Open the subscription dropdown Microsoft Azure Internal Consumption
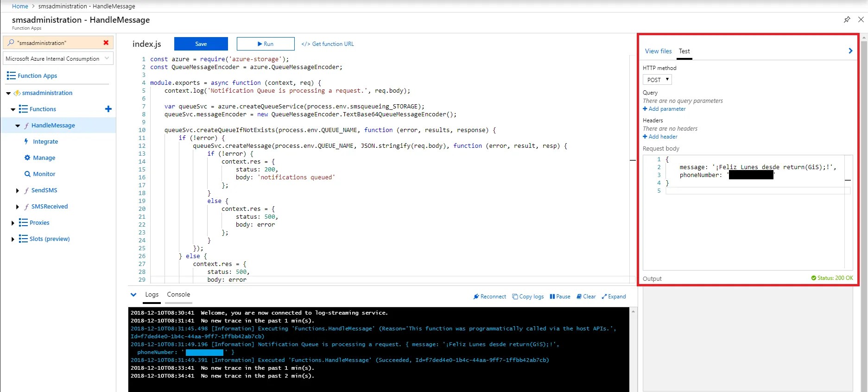This screenshot has height=392, width=868. (x=58, y=58)
